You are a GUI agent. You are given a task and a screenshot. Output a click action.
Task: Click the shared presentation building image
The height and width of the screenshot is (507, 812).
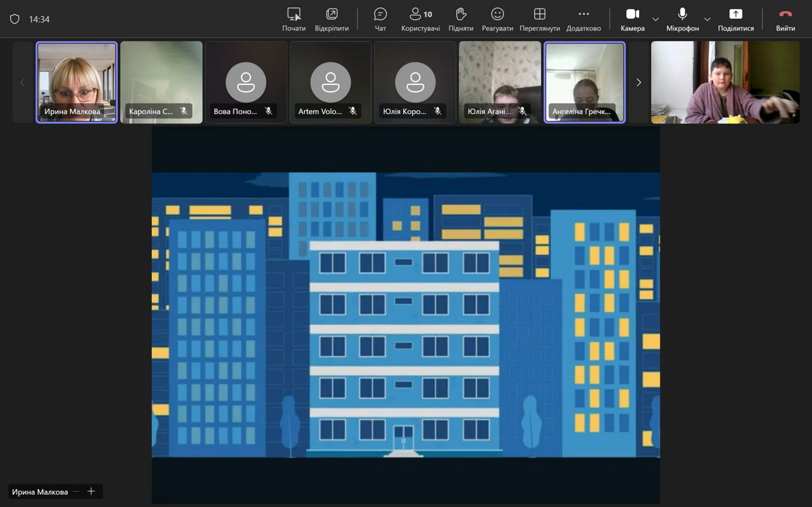point(406,314)
